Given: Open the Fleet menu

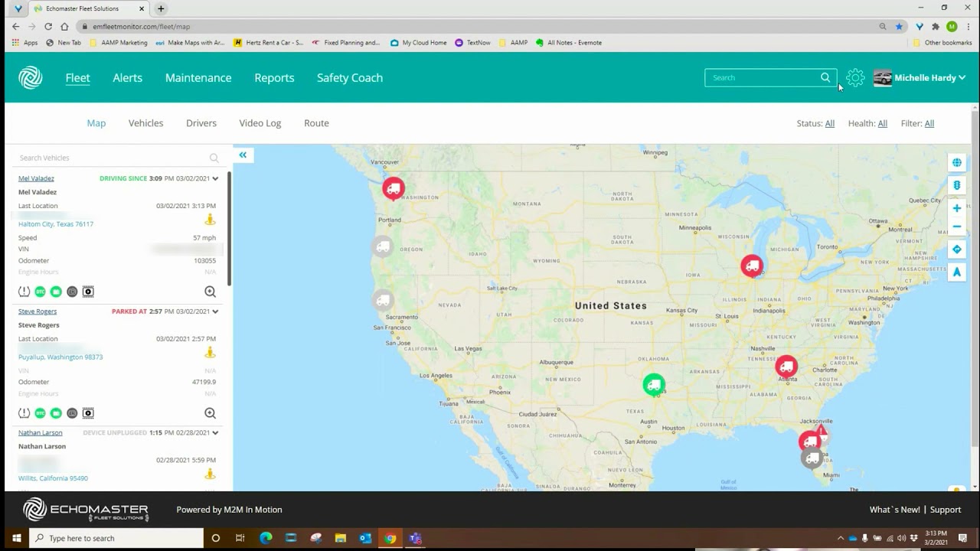Looking at the screenshot, I should (77, 78).
